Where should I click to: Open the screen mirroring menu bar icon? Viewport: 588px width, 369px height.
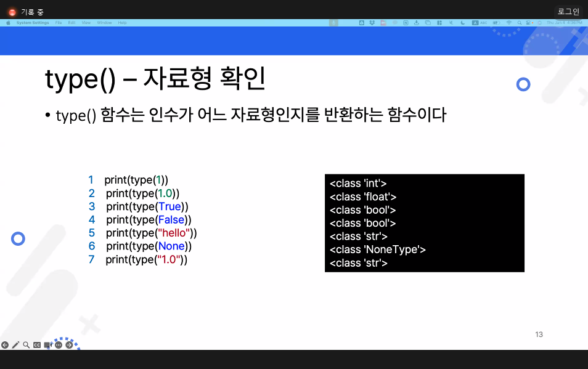tap(428, 23)
